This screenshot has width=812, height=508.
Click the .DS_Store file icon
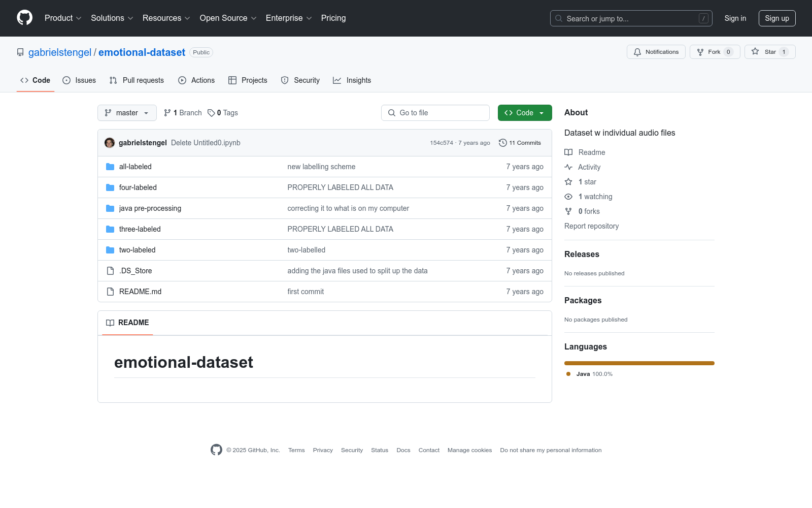pyautogui.click(x=110, y=271)
